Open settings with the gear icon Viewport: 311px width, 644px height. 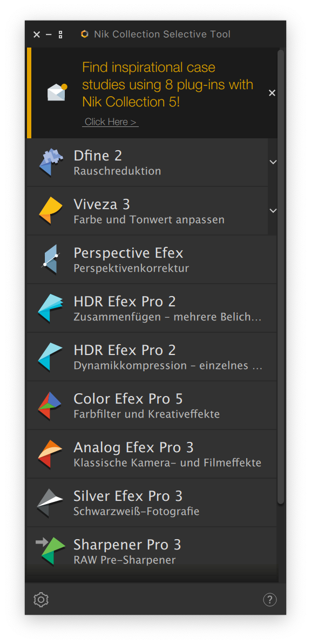(41, 600)
